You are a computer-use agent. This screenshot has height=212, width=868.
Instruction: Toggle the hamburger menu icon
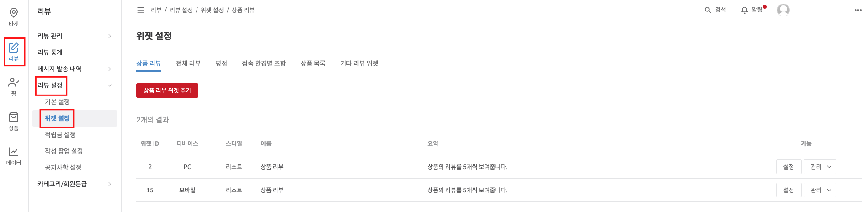point(141,10)
